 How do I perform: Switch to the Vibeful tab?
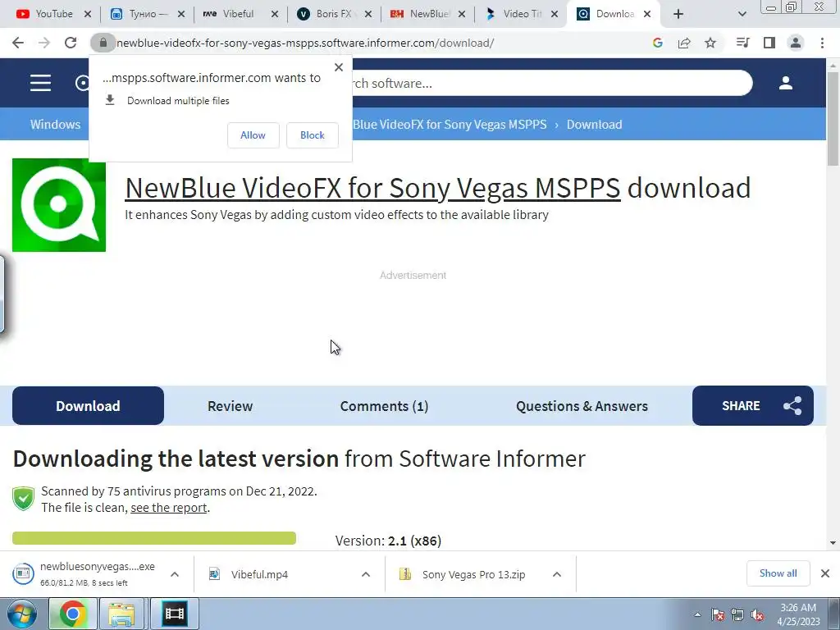[x=239, y=14]
